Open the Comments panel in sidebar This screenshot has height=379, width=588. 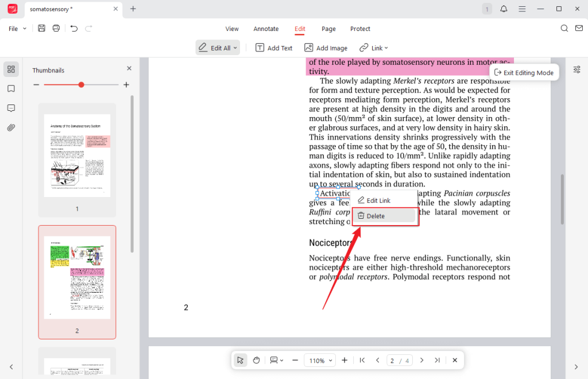tap(11, 108)
